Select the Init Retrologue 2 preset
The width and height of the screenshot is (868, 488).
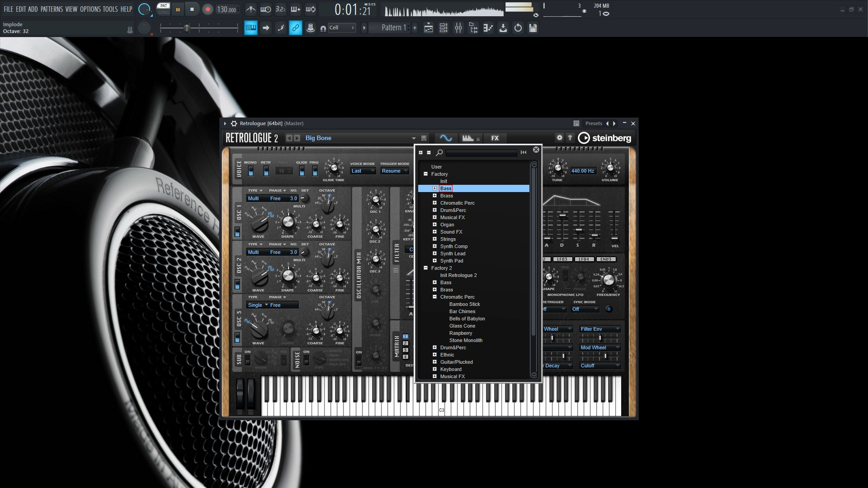pyautogui.click(x=458, y=275)
